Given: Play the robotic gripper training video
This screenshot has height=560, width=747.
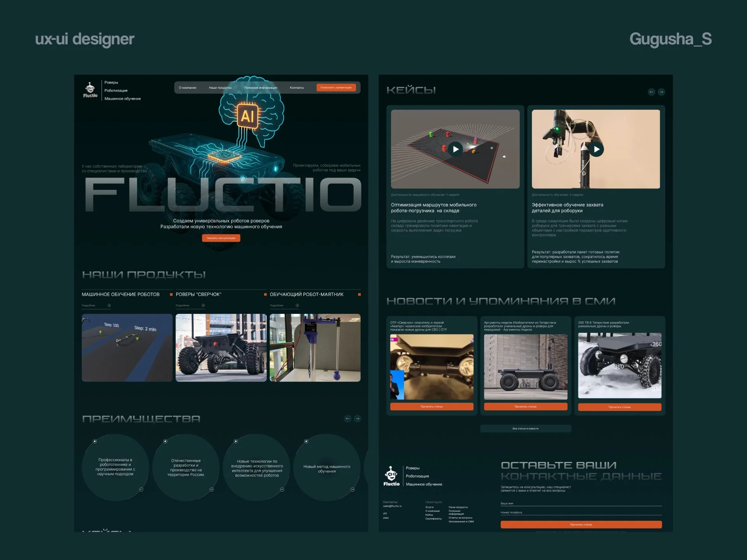Looking at the screenshot, I should click(x=596, y=149).
